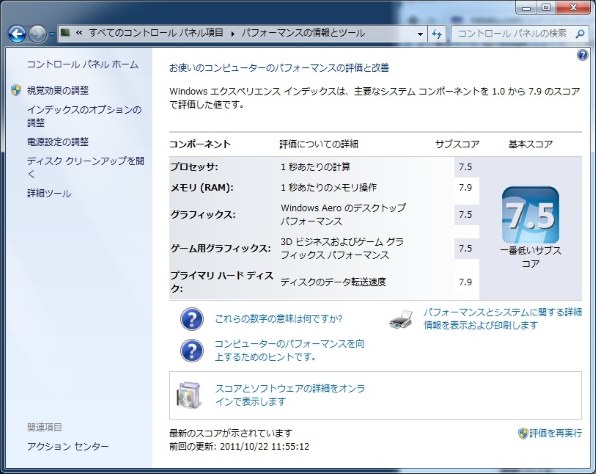Open the recent pages dropdown next to Forward
This screenshot has width=596, height=474.
point(52,34)
